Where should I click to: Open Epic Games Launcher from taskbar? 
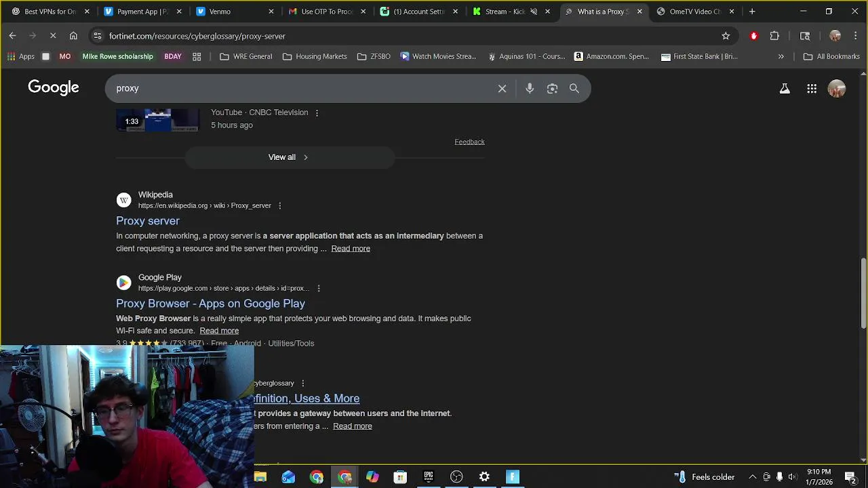pyautogui.click(x=429, y=477)
